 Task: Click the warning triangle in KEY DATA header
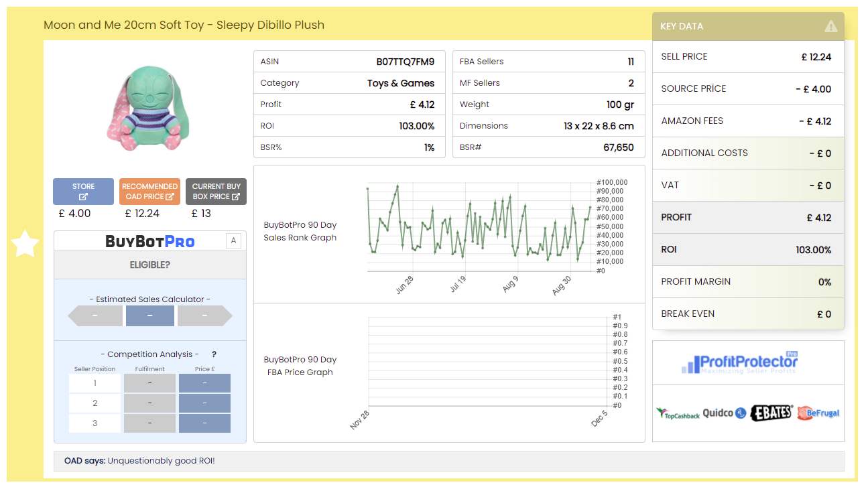click(830, 27)
